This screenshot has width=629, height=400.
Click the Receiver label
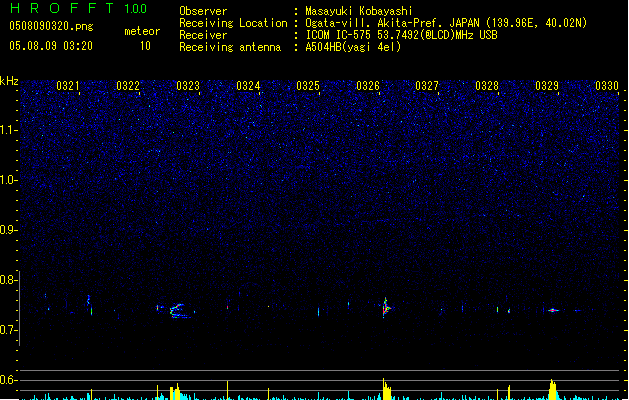coord(203,35)
